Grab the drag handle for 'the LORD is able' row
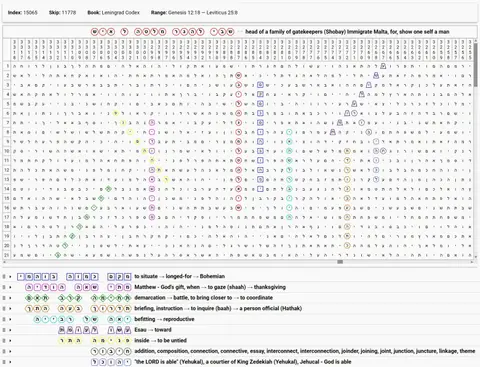 (x=4, y=362)
